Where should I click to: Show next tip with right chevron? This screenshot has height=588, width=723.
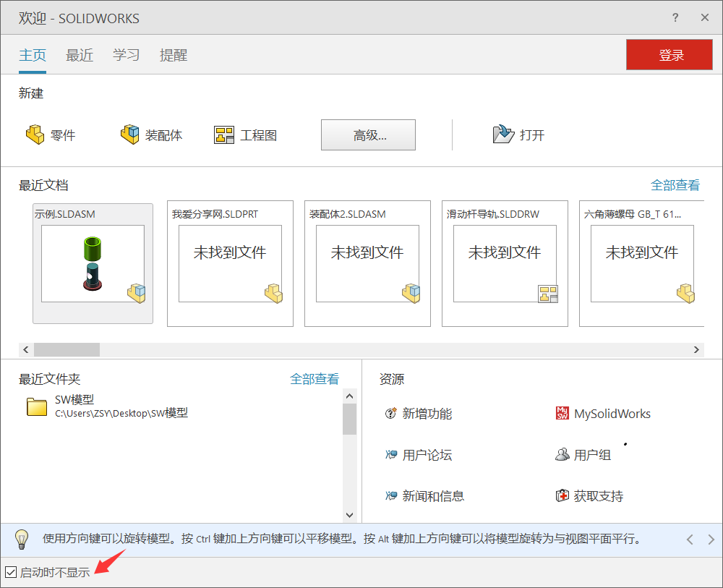click(x=711, y=539)
